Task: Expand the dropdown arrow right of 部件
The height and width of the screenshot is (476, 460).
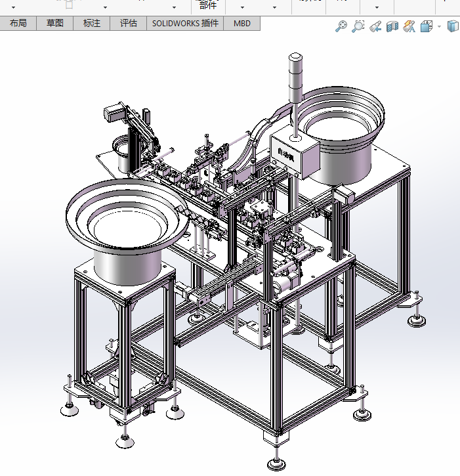Action: [242, 8]
